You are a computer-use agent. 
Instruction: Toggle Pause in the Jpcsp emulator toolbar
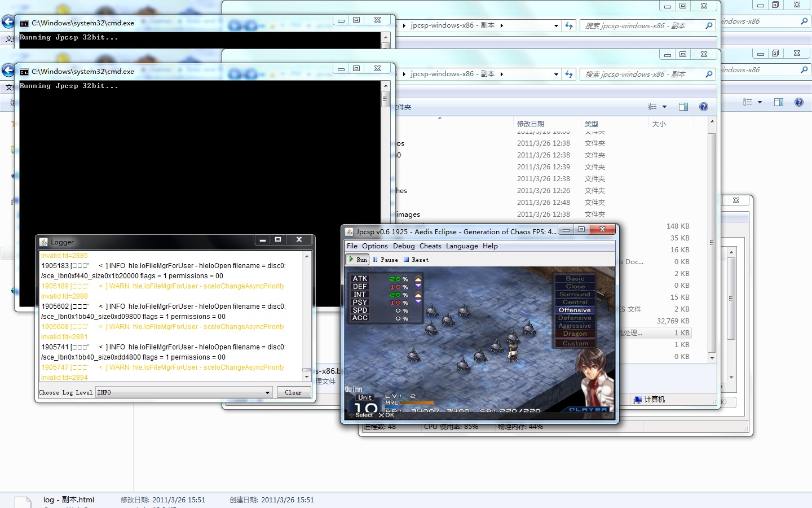coord(385,260)
